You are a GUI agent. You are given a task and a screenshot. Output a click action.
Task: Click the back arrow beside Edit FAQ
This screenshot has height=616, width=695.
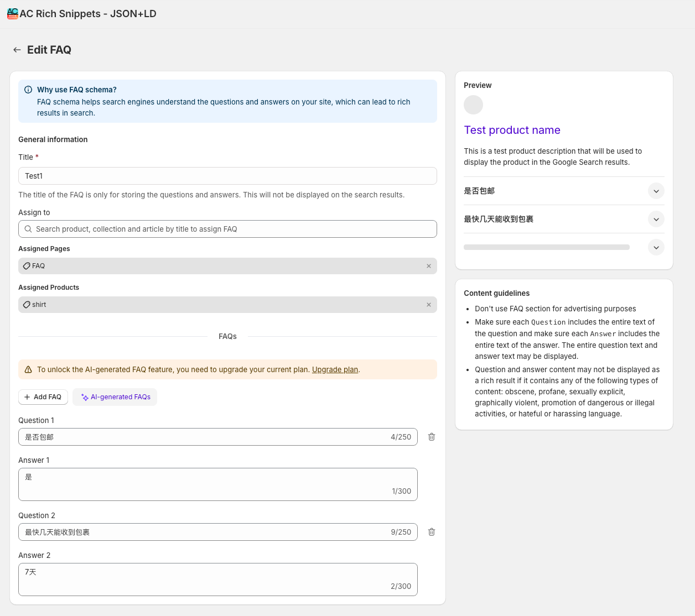tap(17, 50)
